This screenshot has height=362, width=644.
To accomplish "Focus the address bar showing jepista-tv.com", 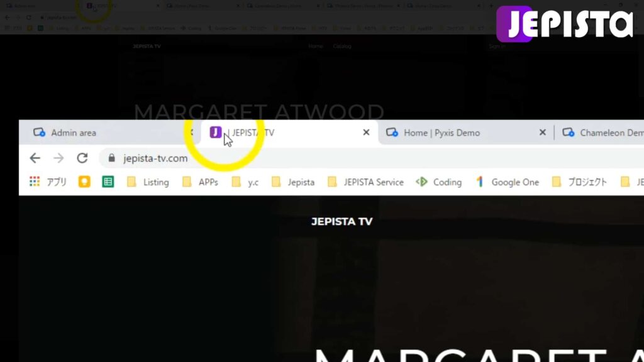I will click(x=370, y=158).
